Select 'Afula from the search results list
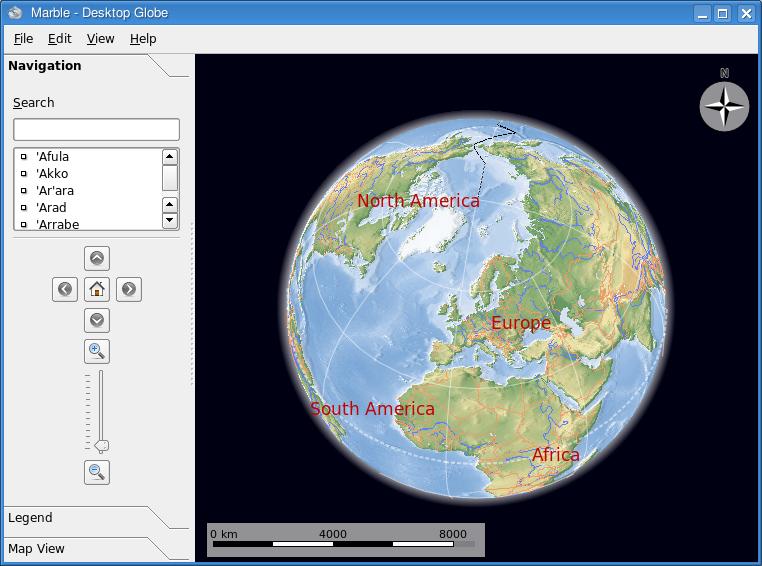The image size is (762, 566). [x=52, y=156]
